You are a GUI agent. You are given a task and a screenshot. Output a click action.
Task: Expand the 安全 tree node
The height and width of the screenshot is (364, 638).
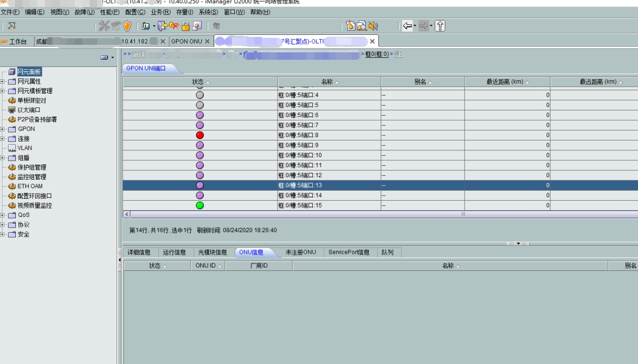pos(2,235)
